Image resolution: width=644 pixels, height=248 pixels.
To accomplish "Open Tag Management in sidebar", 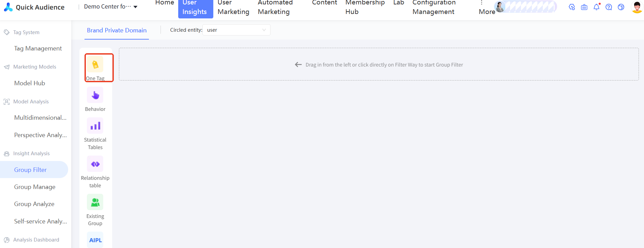I will coord(38,48).
